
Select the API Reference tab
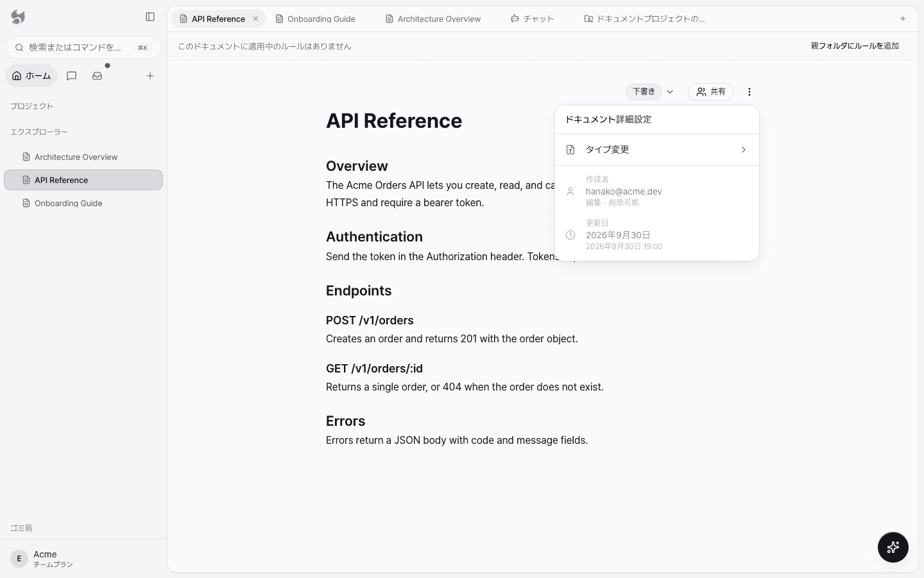(x=218, y=19)
